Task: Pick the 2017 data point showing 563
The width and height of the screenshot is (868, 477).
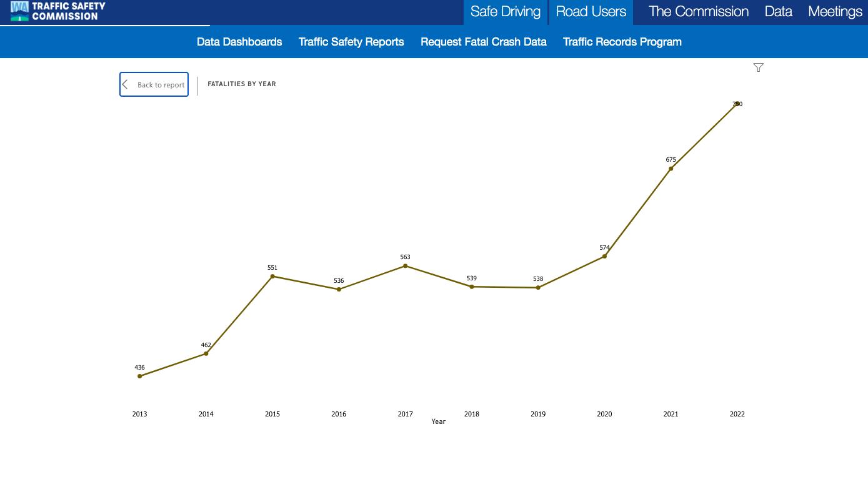Action: (405, 266)
